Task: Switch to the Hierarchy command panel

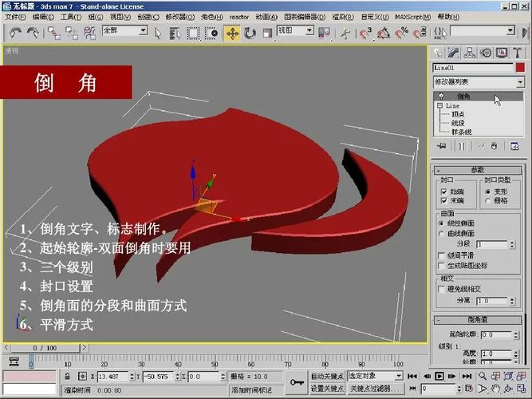Action: click(470, 53)
